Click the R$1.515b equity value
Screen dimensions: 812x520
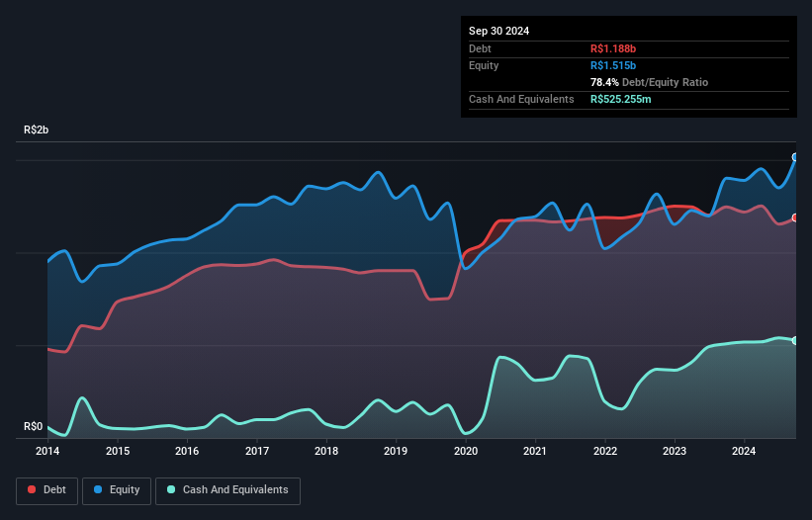tap(613, 65)
